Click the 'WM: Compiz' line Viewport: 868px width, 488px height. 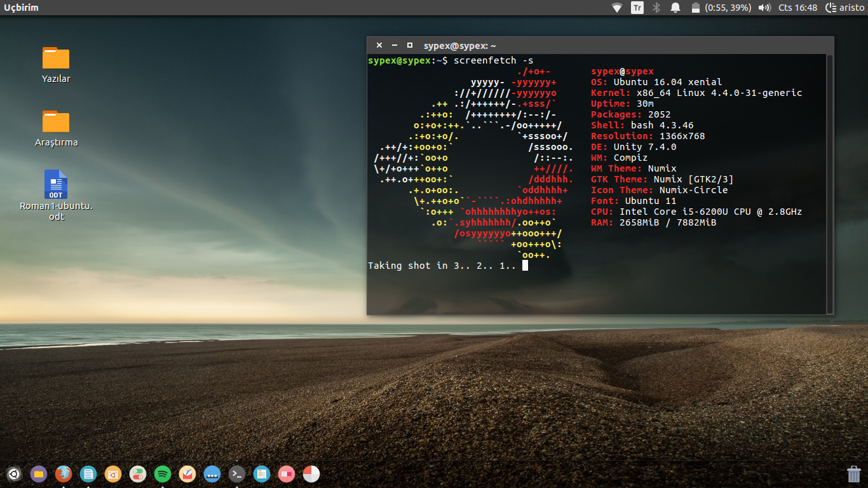620,158
